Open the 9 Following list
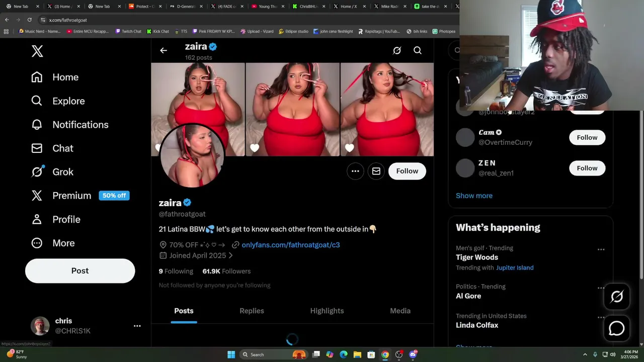This screenshot has height=362, width=644. (x=176, y=271)
